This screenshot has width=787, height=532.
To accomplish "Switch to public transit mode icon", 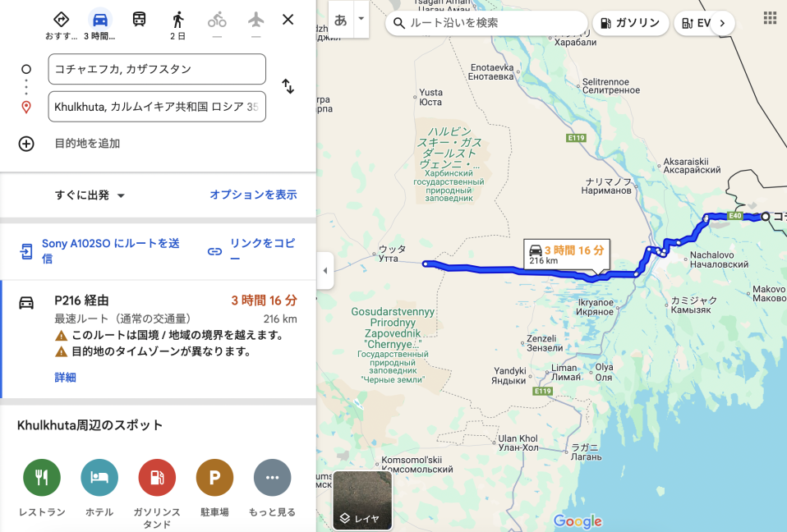I will (139, 20).
